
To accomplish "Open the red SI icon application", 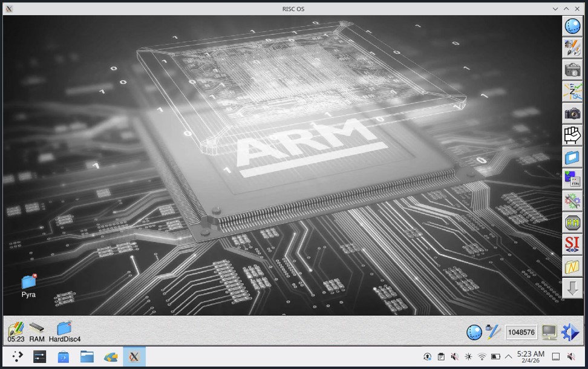I will click(572, 244).
